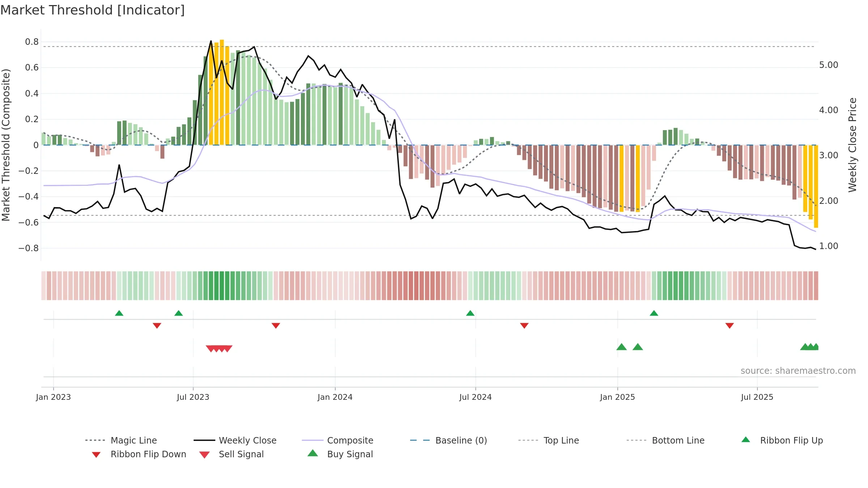
Task: Toggle the Buy Signal legend entry
Action: [x=340, y=454]
